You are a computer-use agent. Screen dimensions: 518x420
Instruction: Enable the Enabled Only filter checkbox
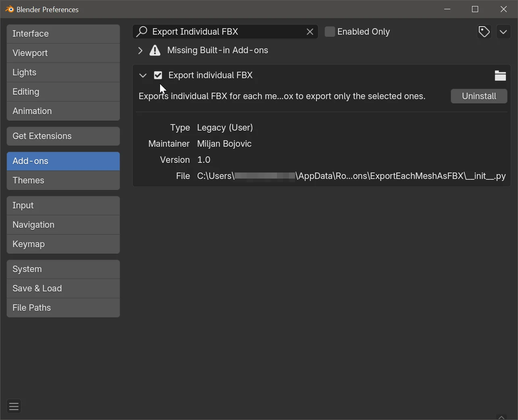click(330, 31)
